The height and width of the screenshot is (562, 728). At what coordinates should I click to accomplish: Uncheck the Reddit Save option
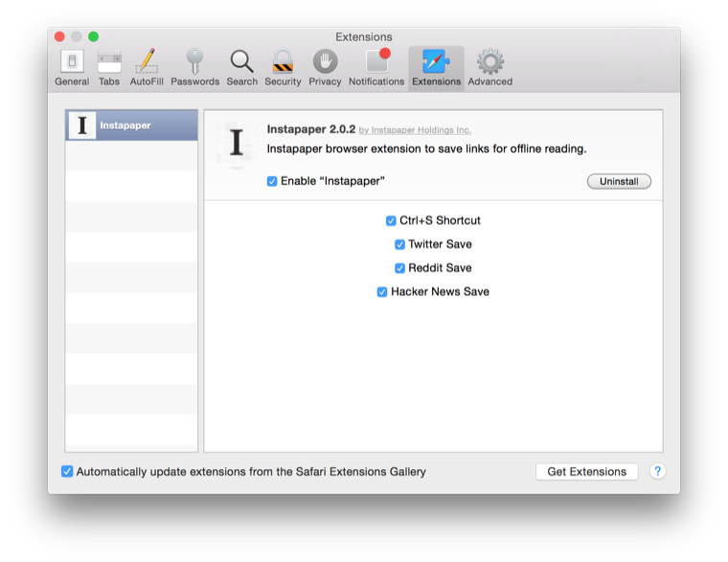tap(399, 268)
